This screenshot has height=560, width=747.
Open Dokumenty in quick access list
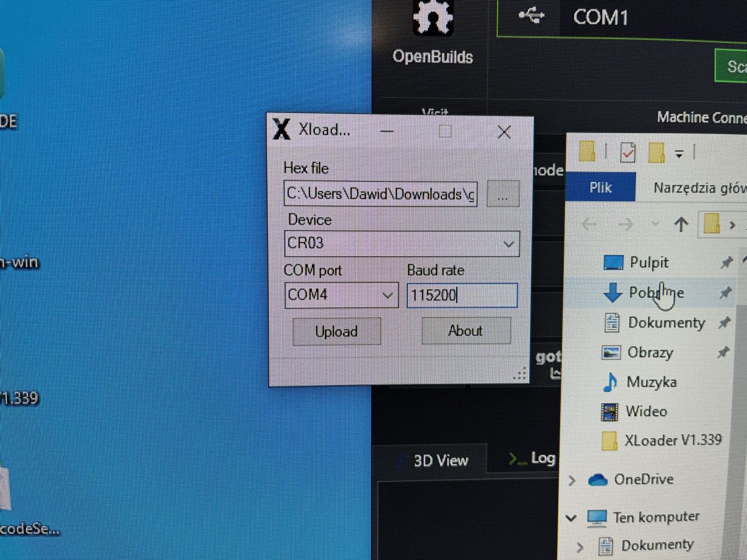(666, 322)
